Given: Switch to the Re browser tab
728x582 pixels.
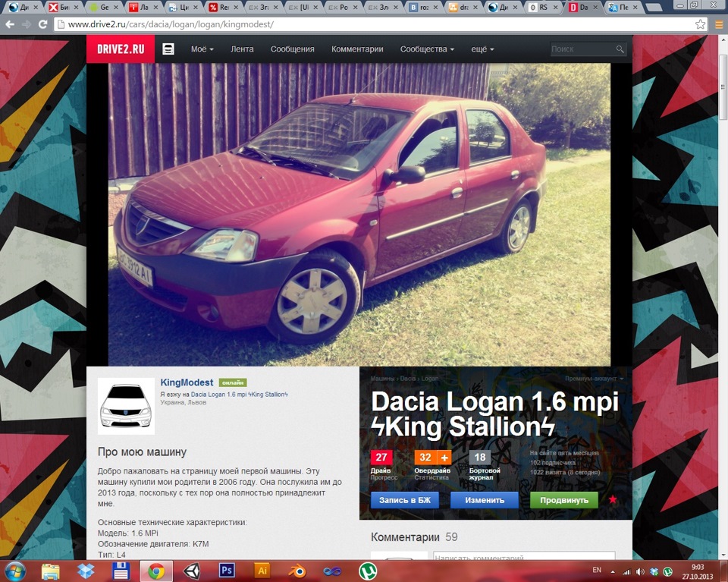Looking at the screenshot, I should 224,8.
